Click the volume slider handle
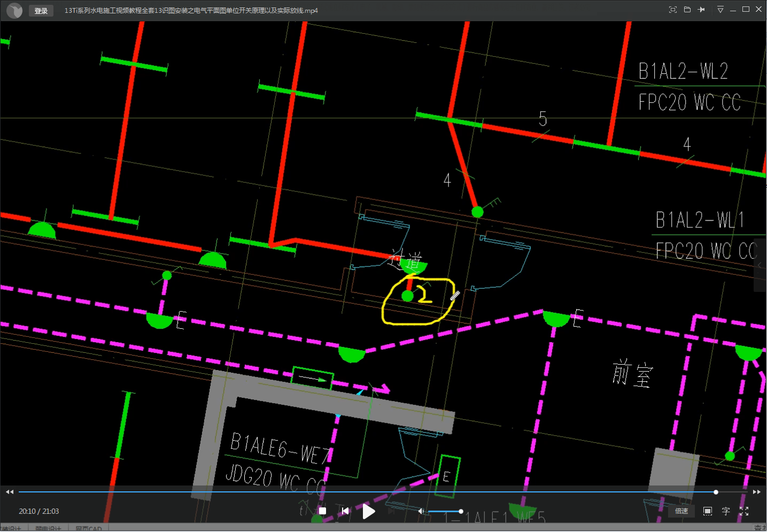The width and height of the screenshot is (767, 532). (461, 511)
